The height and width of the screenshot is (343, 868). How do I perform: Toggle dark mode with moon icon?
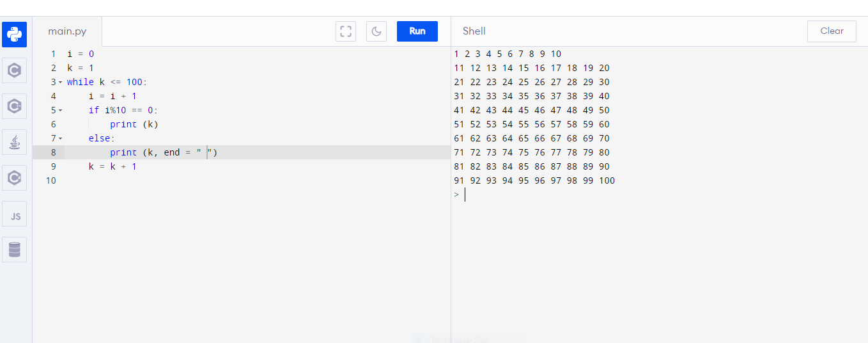coord(376,31)
